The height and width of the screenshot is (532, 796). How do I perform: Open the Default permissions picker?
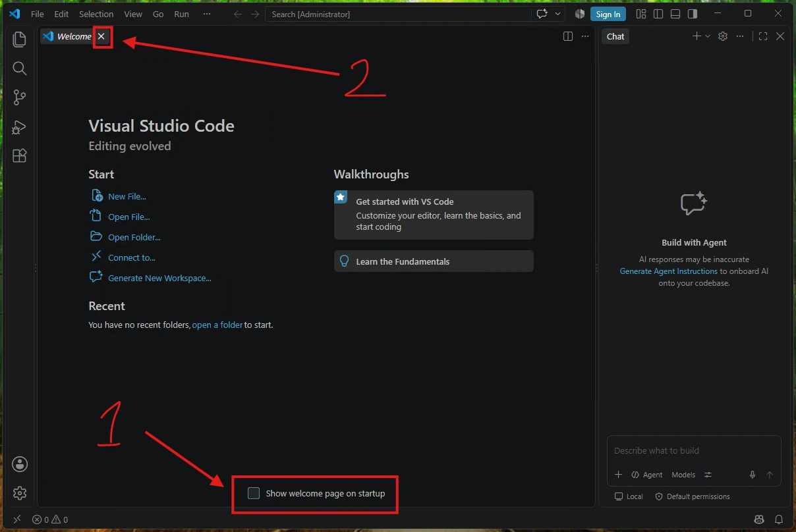point(693,496)
